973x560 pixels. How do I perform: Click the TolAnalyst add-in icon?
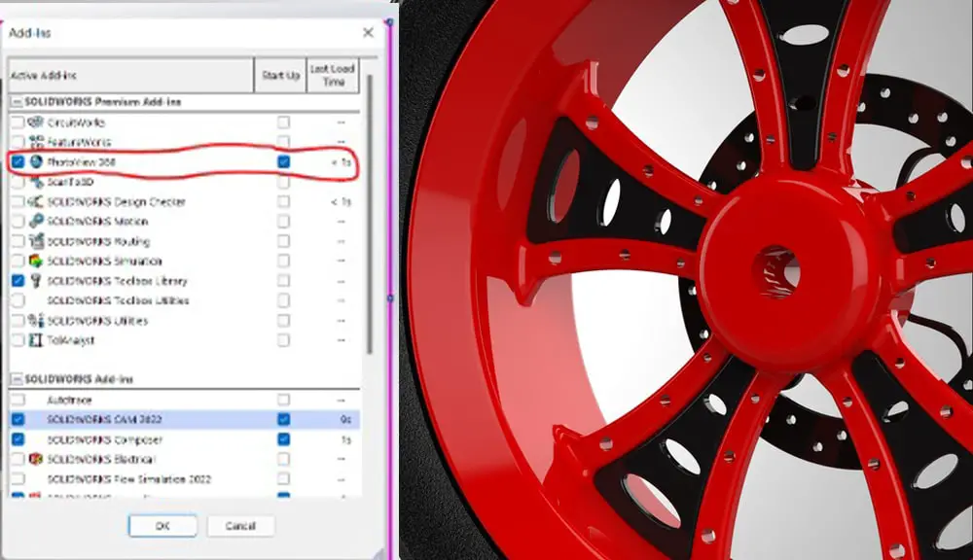pos(36,340)
